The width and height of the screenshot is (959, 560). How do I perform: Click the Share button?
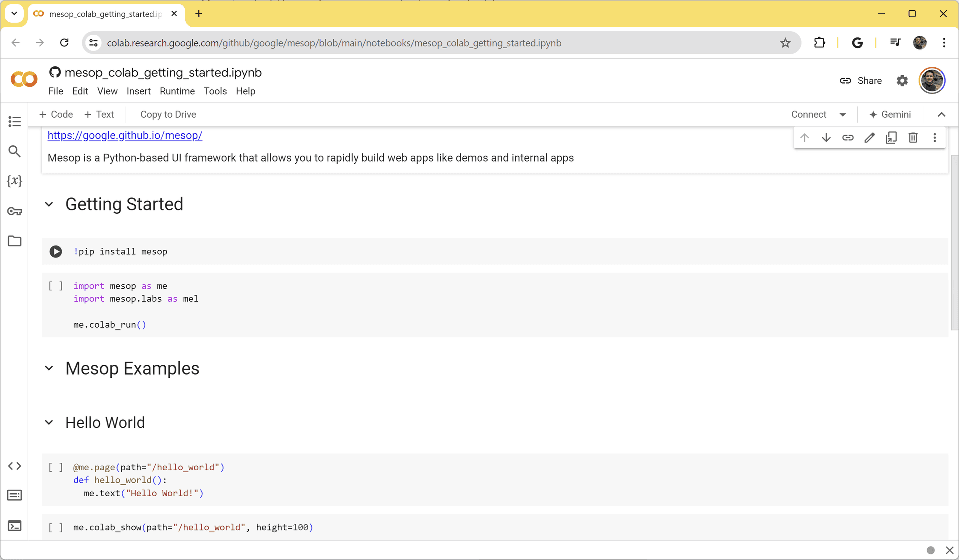point(861,81)
